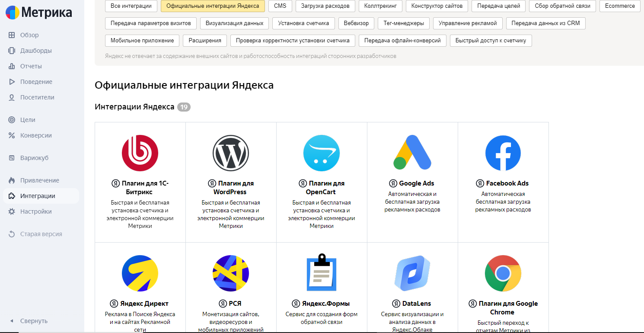
Task: Open the OpenCart plugin icon
Action: [x=322, y=153]
